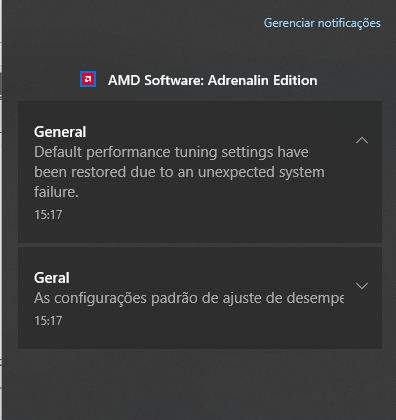Click the background window strip at the left edge
This screenshot has width=396, height=420.
(x=1, y=210)
